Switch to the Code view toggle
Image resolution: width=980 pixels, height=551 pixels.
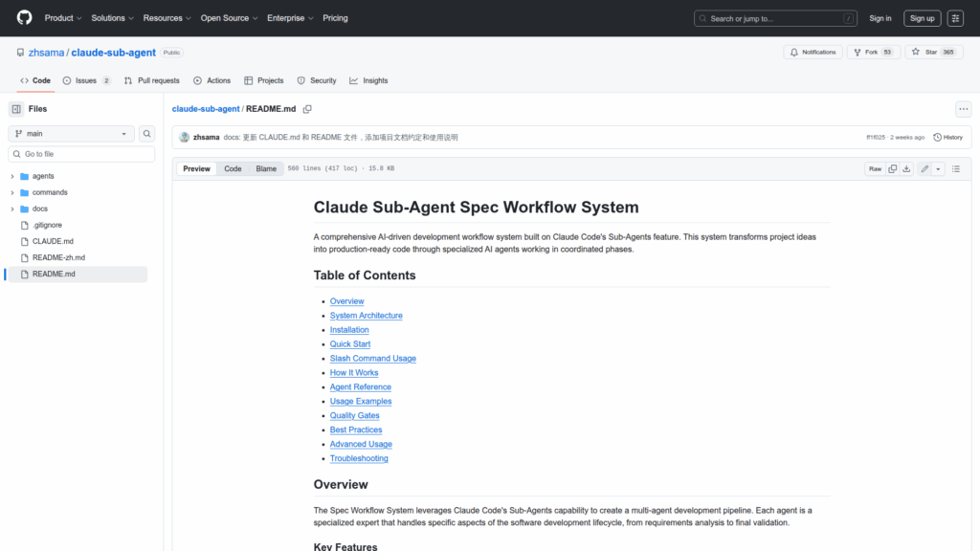[x=233, y=168]
